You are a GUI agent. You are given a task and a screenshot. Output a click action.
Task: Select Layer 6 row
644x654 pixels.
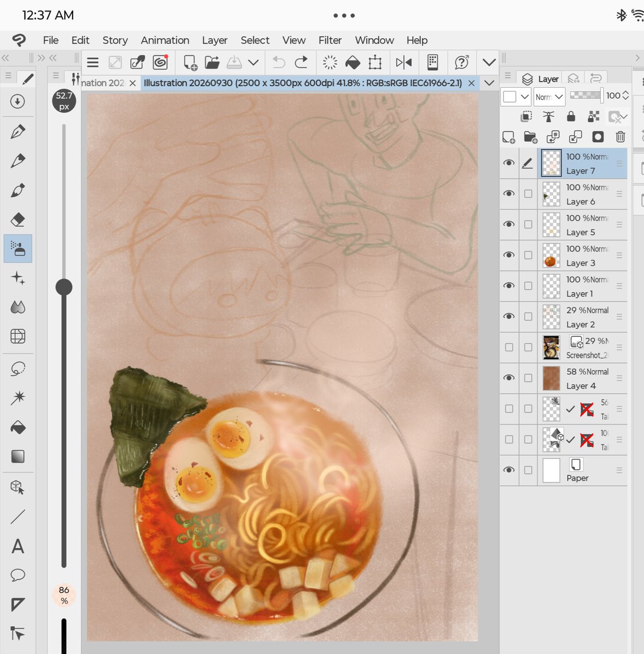pyautogui.click(x=582, y=194)
